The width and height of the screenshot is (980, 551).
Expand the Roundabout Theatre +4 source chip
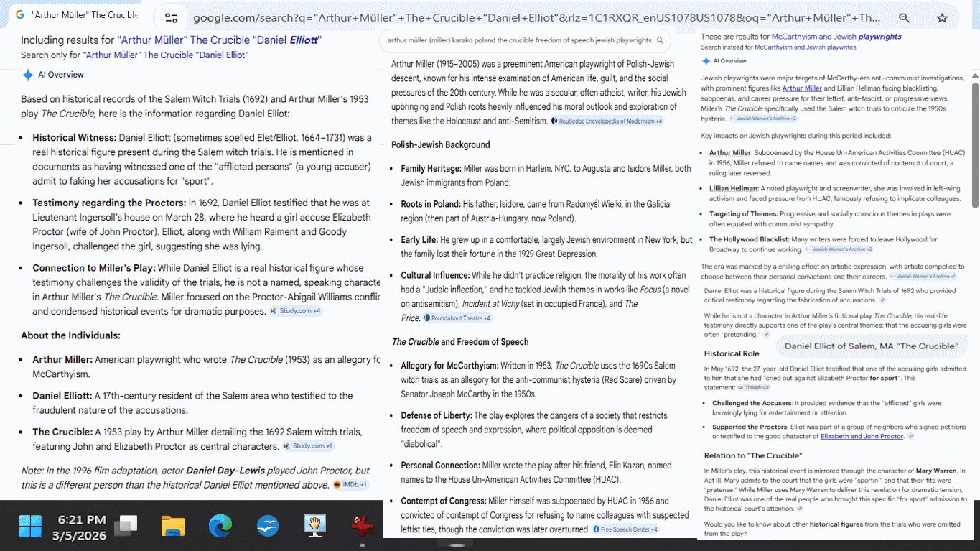tap(457, 318)
